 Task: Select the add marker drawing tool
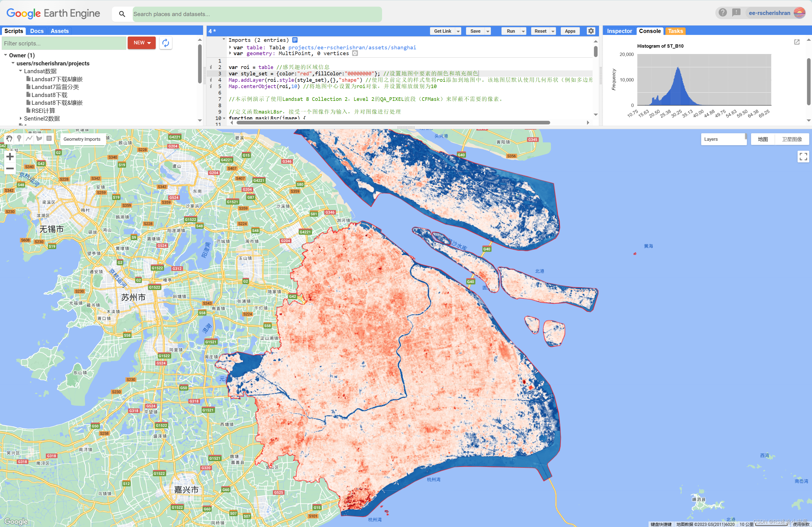19,138
